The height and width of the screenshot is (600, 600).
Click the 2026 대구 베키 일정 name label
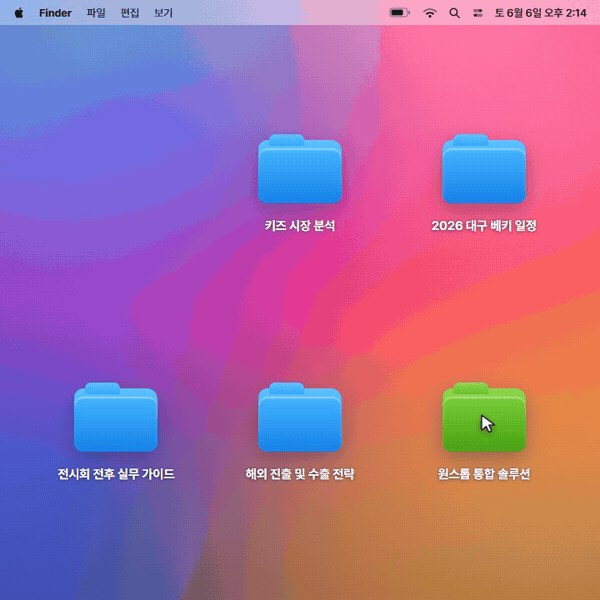tap(484, 226)
